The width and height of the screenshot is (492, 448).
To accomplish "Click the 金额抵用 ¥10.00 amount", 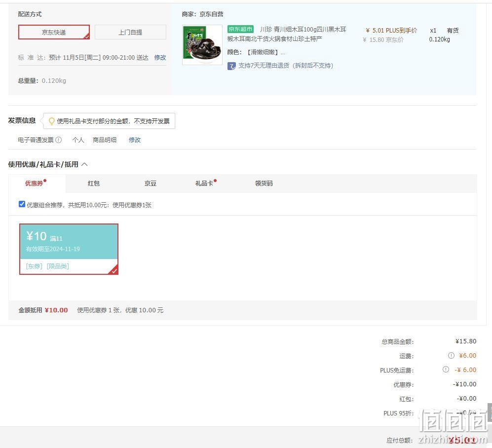I will click(x=56, y=310).
